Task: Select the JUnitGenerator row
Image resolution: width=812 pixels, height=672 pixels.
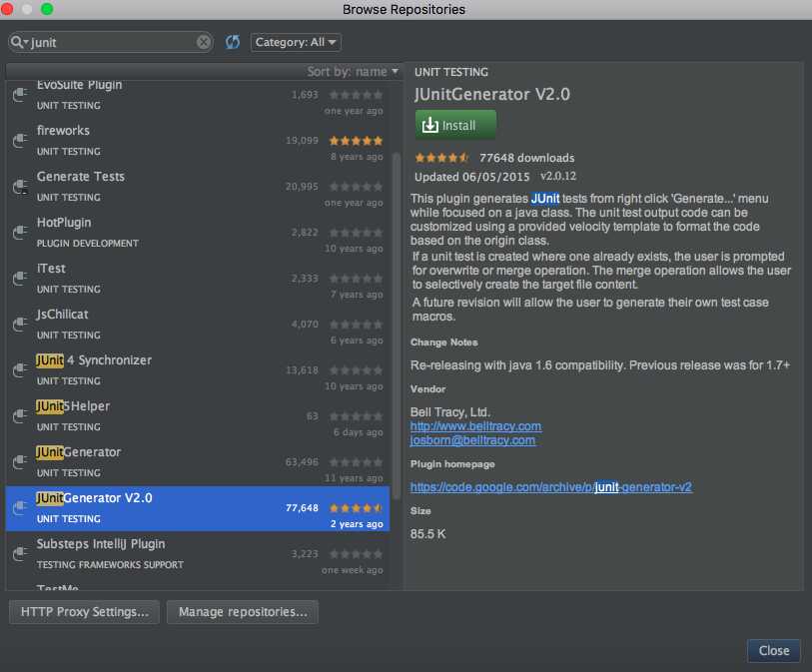Action: click(x=198, y=461)
